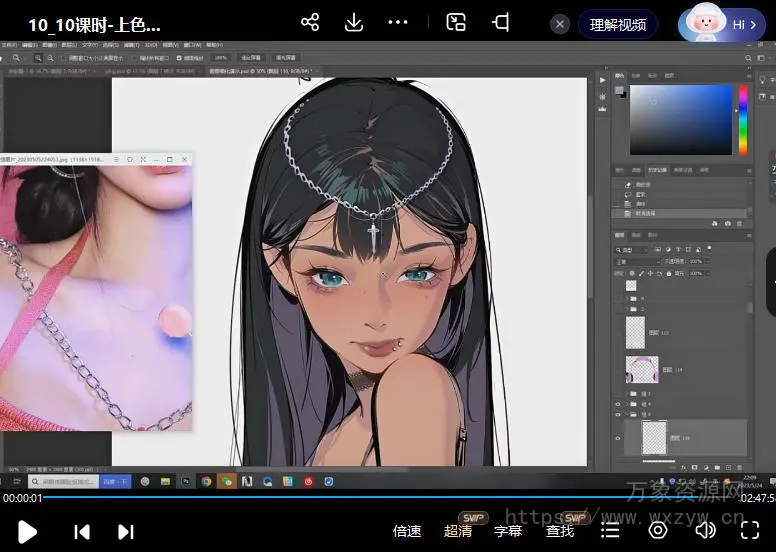Click the picture-in-picture window icon
Image resolution: width=776 pixels, height=552 pixels.
coord(456,23)
